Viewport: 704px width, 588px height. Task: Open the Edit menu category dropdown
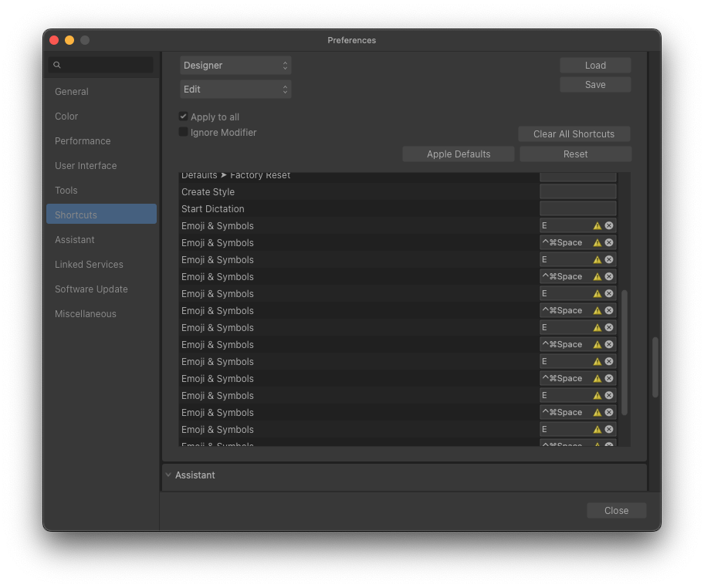(x=235, y=89)
